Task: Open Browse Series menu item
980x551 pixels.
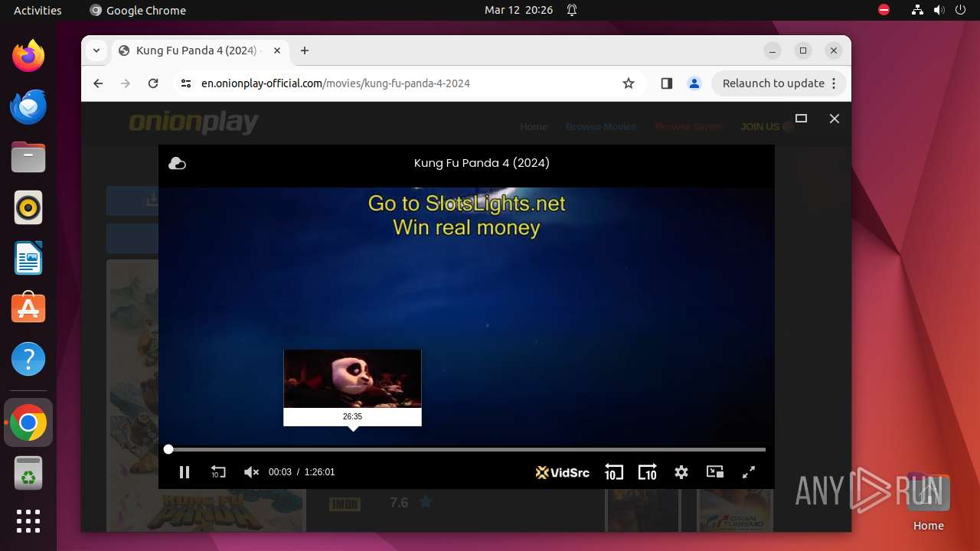Action: coord(688,126)
